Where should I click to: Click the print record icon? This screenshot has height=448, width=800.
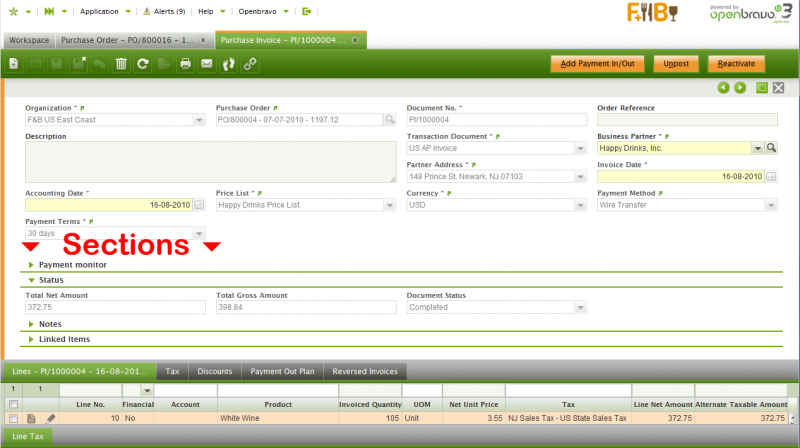click(185, 64)
